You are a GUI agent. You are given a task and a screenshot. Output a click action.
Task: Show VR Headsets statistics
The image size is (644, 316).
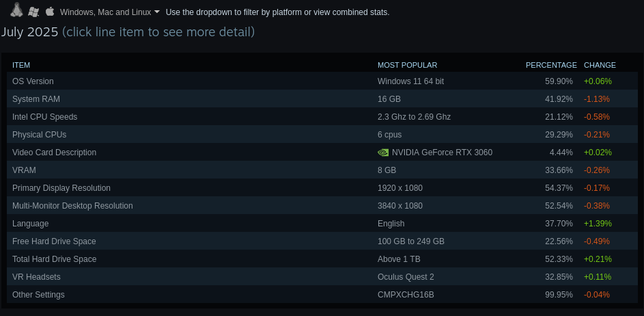[x=36, y=277]
